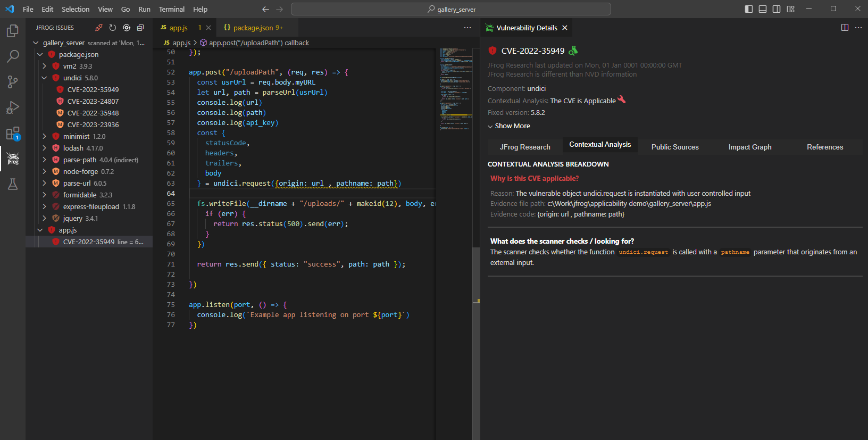Switch to the References tab
Screen dimensions: 868x440
click(x=825, y=147)
